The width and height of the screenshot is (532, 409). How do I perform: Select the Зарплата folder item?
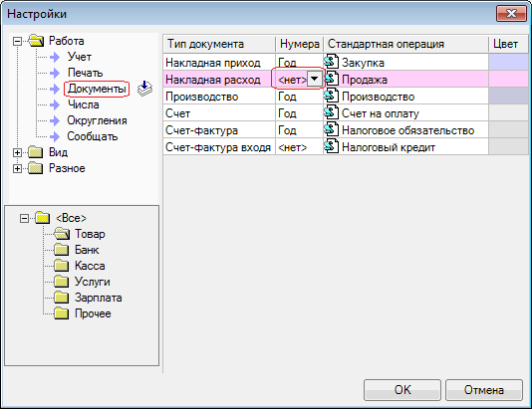98,298
